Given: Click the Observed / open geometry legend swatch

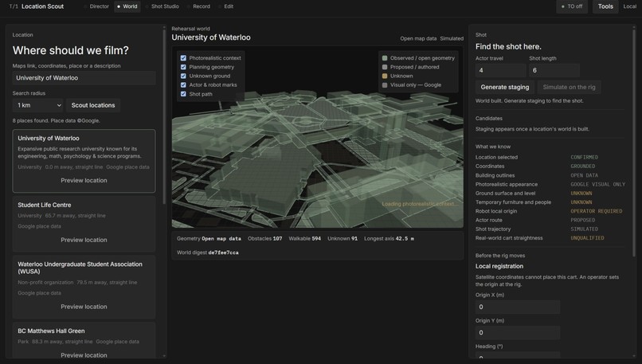Looking at the screenshot, I should click(x=385, y=58).
